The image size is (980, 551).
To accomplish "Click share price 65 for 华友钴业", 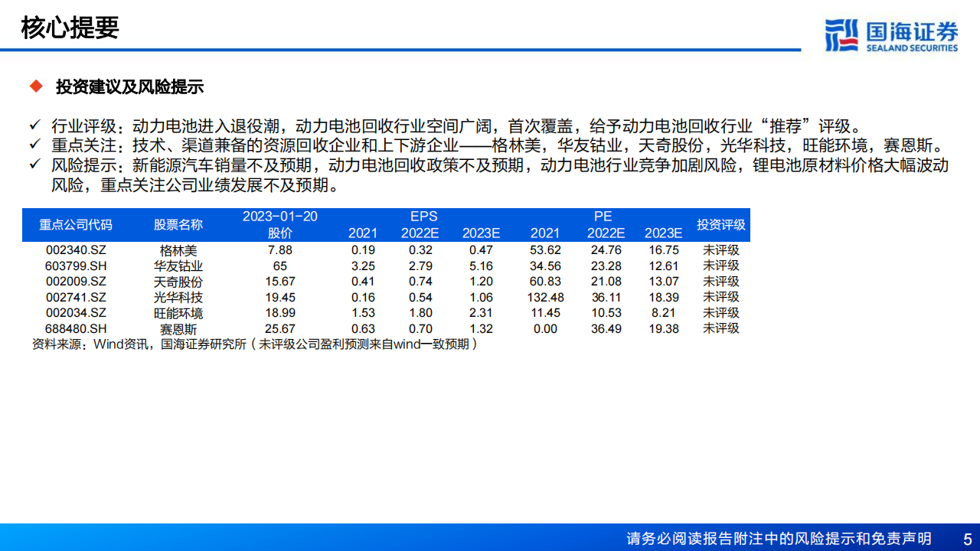I will [x=280, y=266].
